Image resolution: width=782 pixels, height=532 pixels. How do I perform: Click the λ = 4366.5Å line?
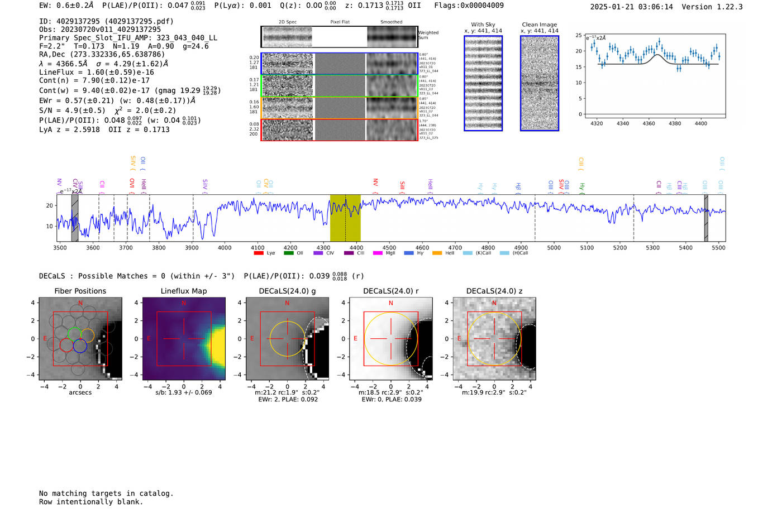point(104,64)
